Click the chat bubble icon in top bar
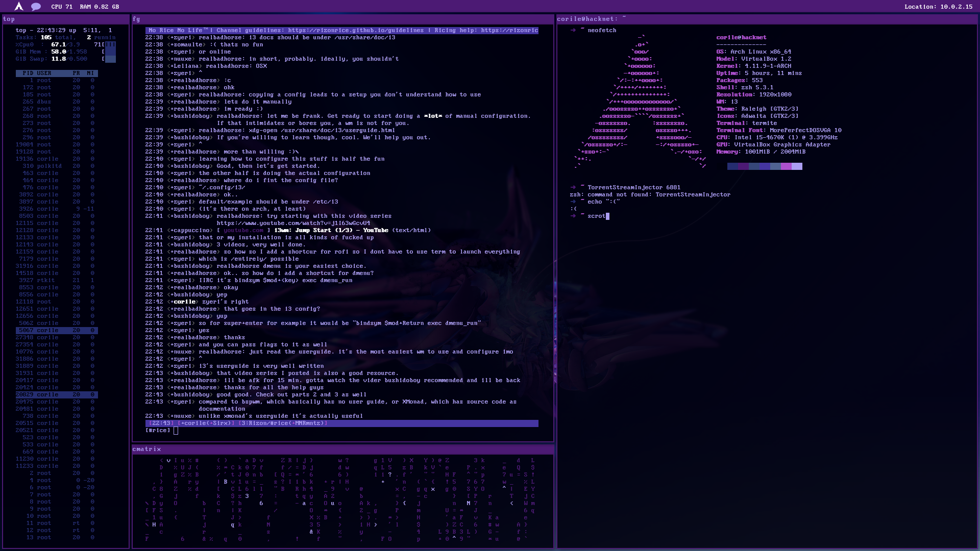 pos(36,7)
